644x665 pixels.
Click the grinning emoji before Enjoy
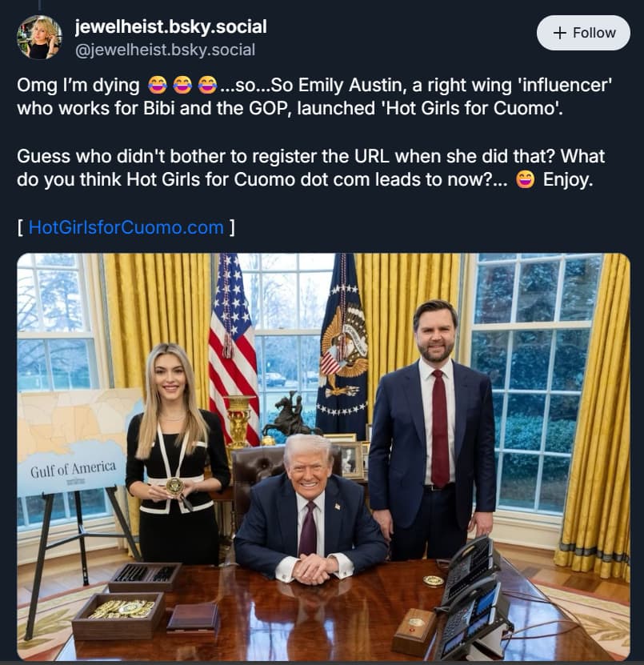pos(526,180)
